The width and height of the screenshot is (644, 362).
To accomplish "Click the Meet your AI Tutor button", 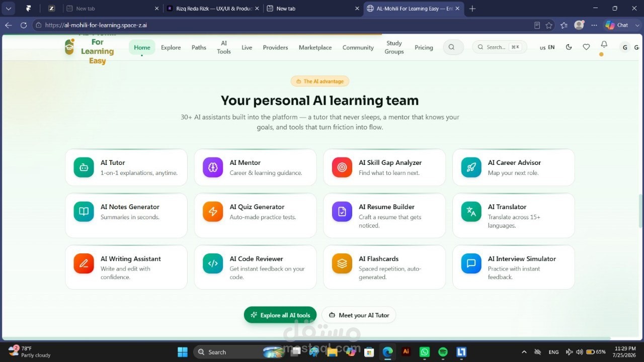I will 359,315.
